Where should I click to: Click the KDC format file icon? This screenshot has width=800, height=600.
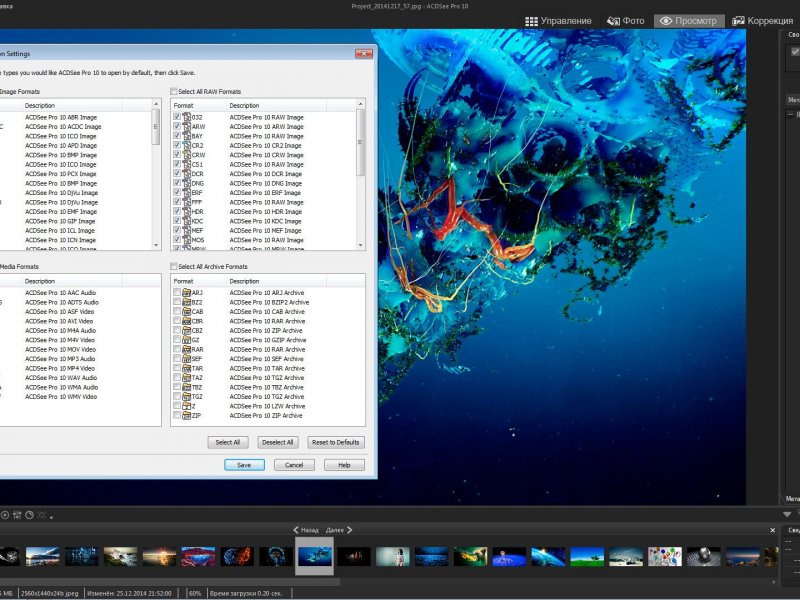point(187,221)
